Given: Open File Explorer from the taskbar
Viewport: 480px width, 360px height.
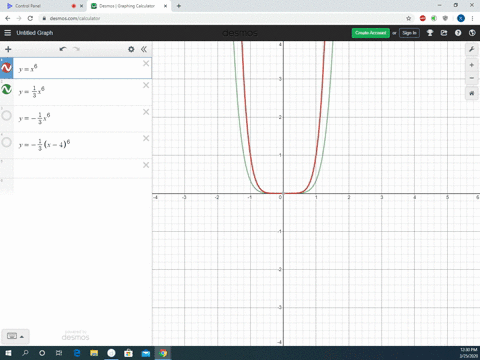Looking at the screenshot, I should [94, 353].
